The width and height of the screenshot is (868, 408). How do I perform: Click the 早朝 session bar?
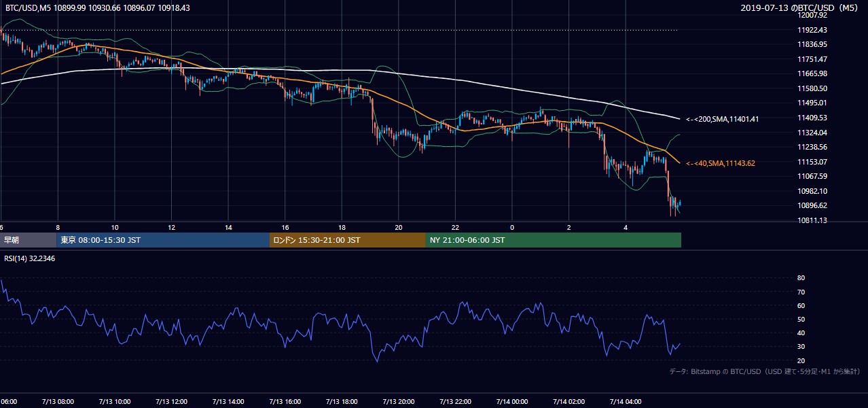(28, 240)
